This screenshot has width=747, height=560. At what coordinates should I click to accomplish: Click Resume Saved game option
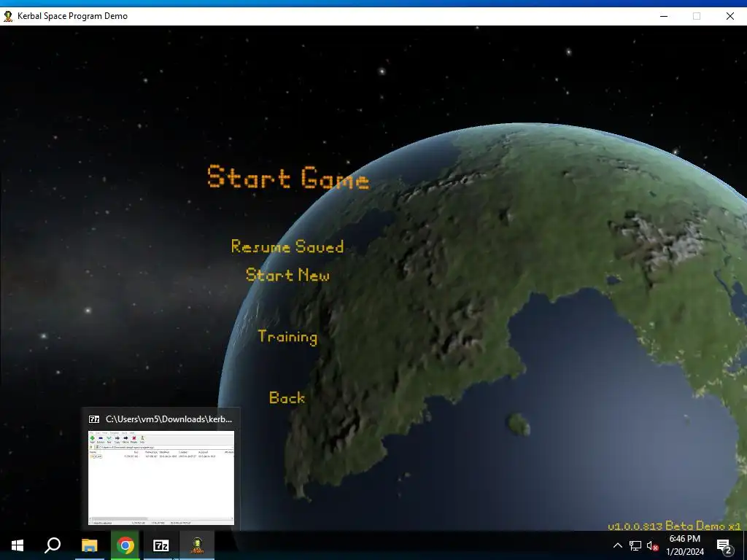click(x=287, y=246)
